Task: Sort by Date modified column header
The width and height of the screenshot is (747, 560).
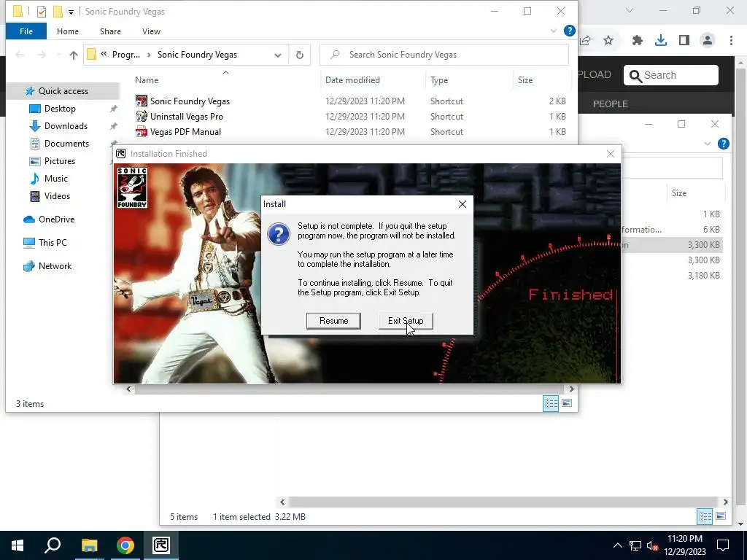Action: (x=352, y=80)
